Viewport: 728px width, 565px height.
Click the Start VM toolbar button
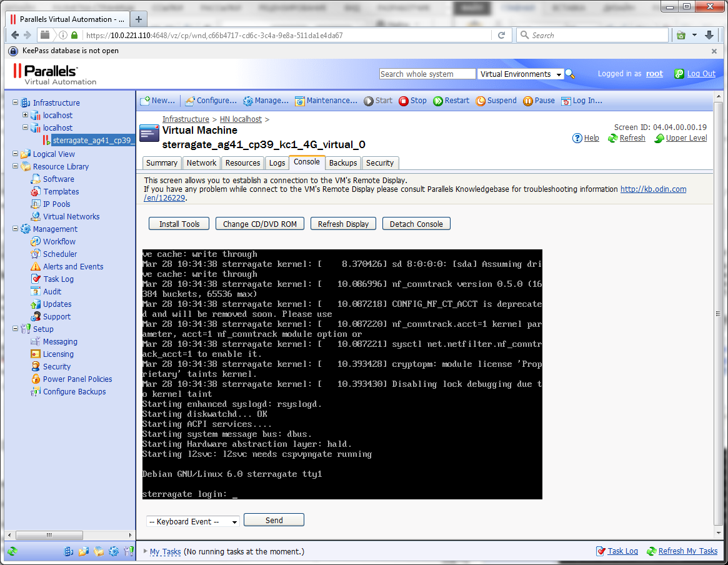tap(378, 101)
